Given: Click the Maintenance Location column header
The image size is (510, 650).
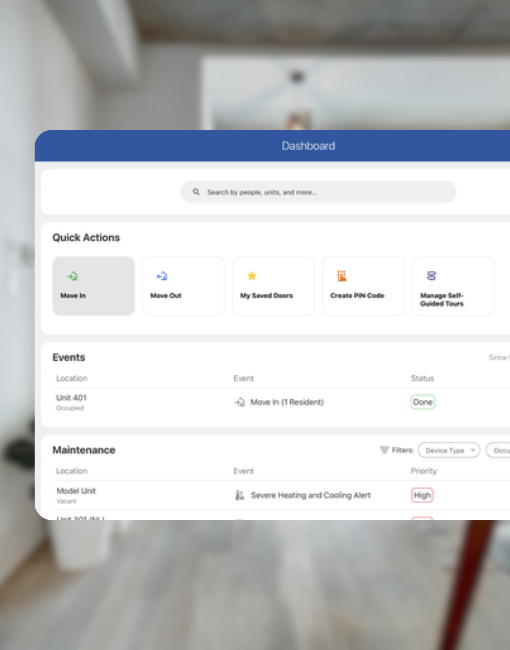Looking at the screenshot, I should pos(72,471).
